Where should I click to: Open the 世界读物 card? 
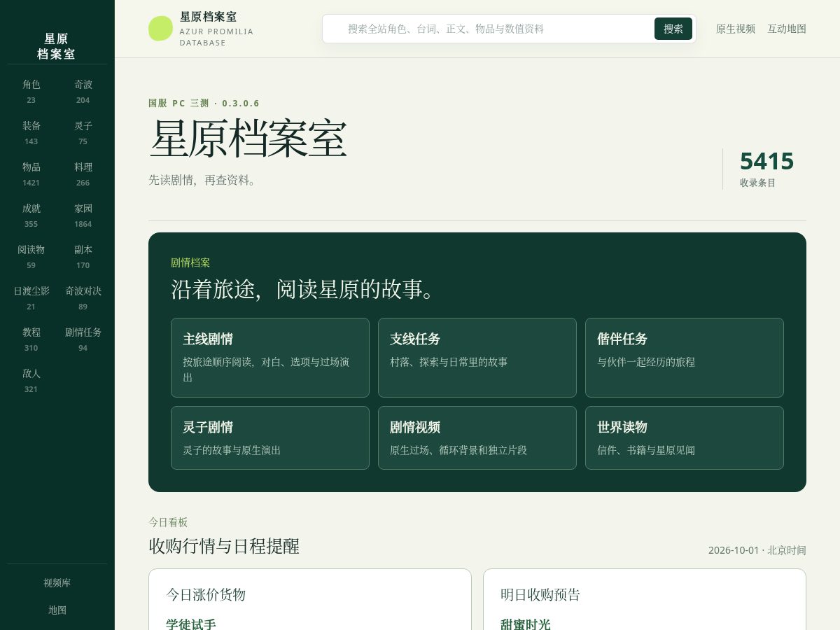click(x=685, y=437)
